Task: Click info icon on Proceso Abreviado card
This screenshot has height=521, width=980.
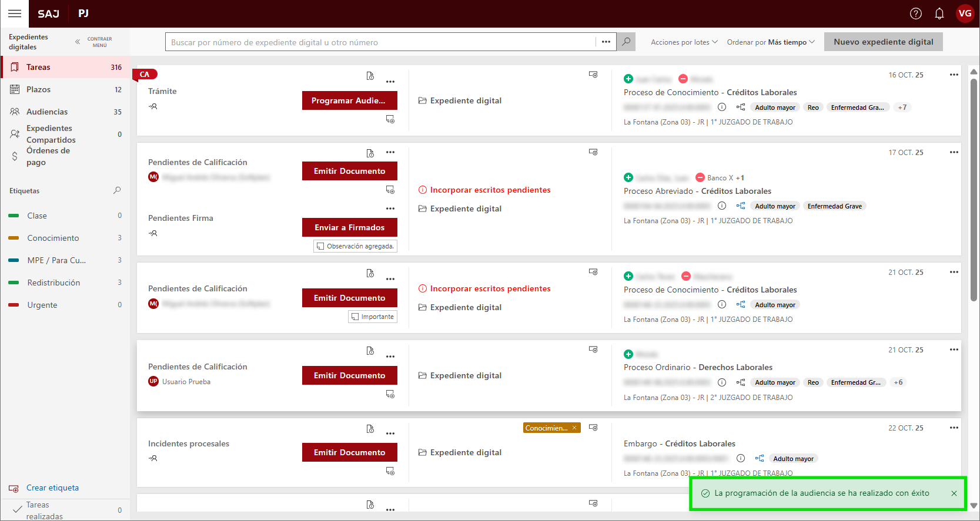Action: [x=722, y=206]
